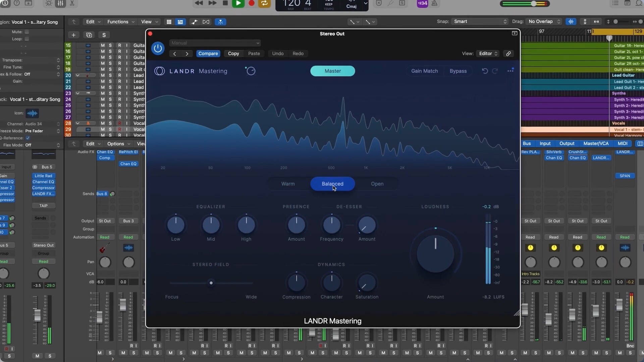Open the Snap dropdown set to Smart

(480, 21)
